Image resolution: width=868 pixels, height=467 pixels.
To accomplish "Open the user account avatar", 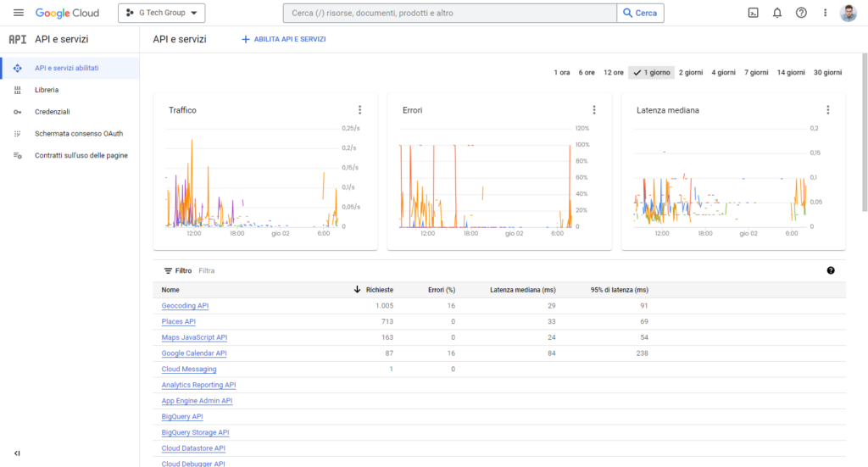I will pos(848,13).
